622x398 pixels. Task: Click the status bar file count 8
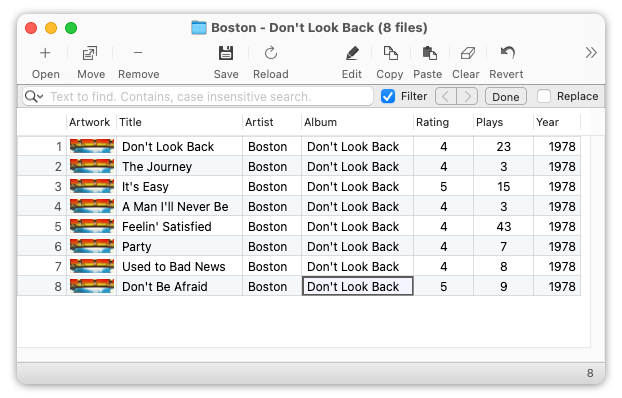click(x=590, y=373)
